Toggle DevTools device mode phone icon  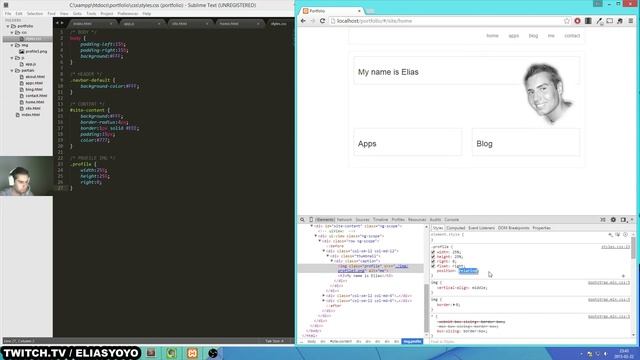311,220
